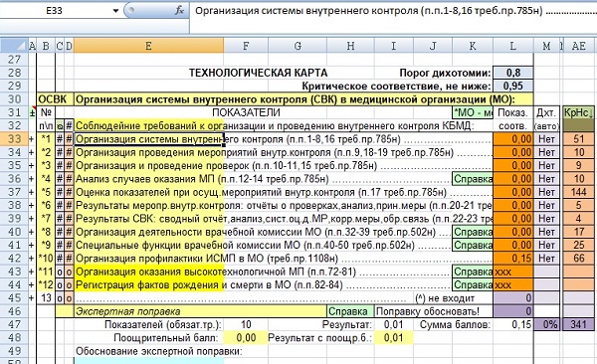
Task: Click the xxx cell in row 43
Action: click(513, 272)
